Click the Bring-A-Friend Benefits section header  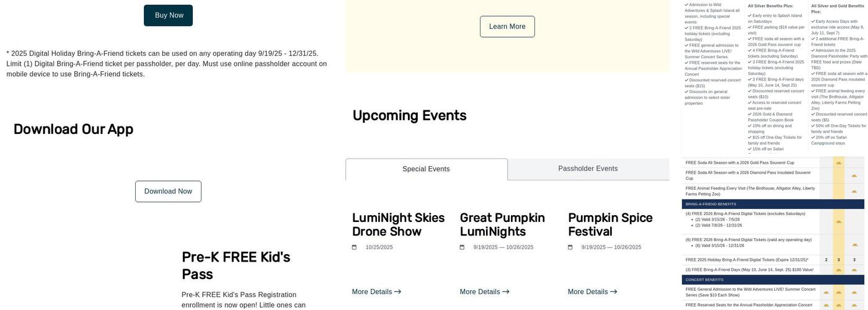pos(711,204)
